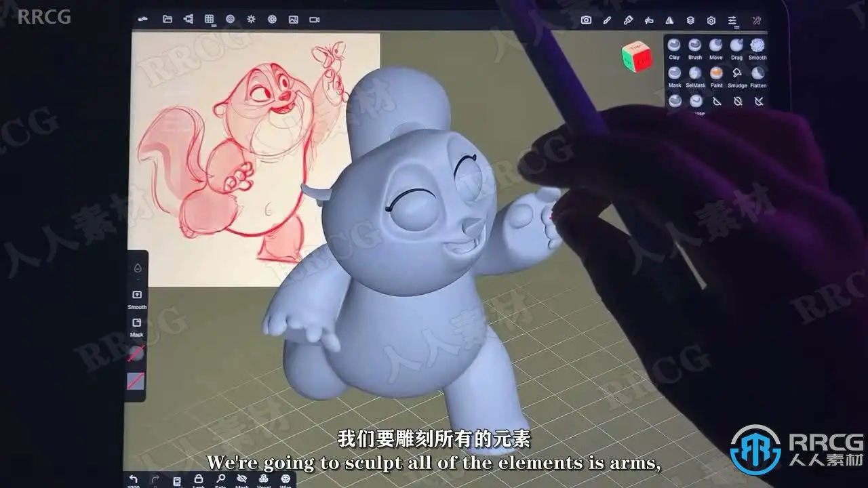Open the cloud files menu

click(142, 20)
